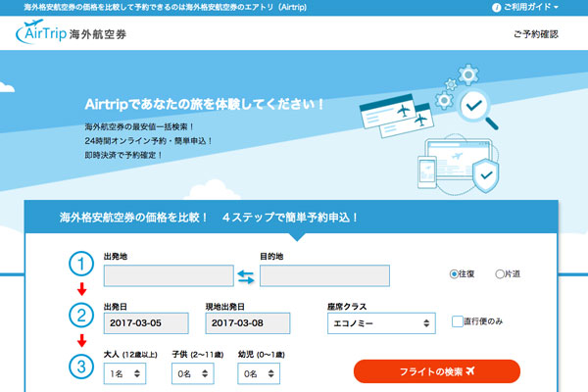The width and height of the screenshot is (588, 392).
Task: Click the 24時間オンライン予約 text line
Action: point(149,141)
